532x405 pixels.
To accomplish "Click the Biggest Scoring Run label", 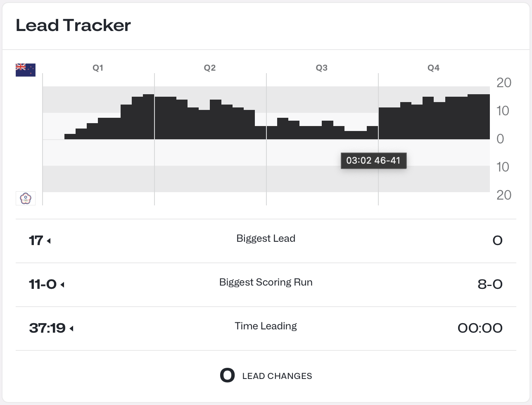I will 266,282.
